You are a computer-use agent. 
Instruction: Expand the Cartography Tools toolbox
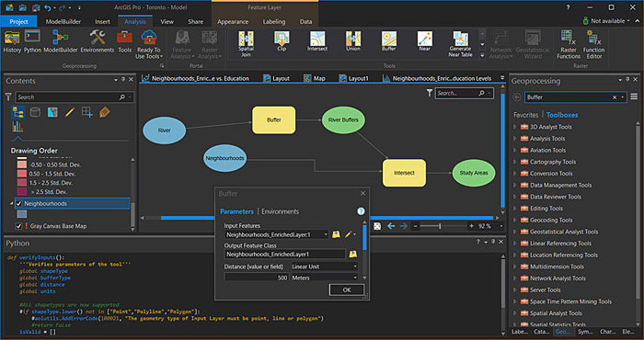pyautogui.click(x=515, y=162)
